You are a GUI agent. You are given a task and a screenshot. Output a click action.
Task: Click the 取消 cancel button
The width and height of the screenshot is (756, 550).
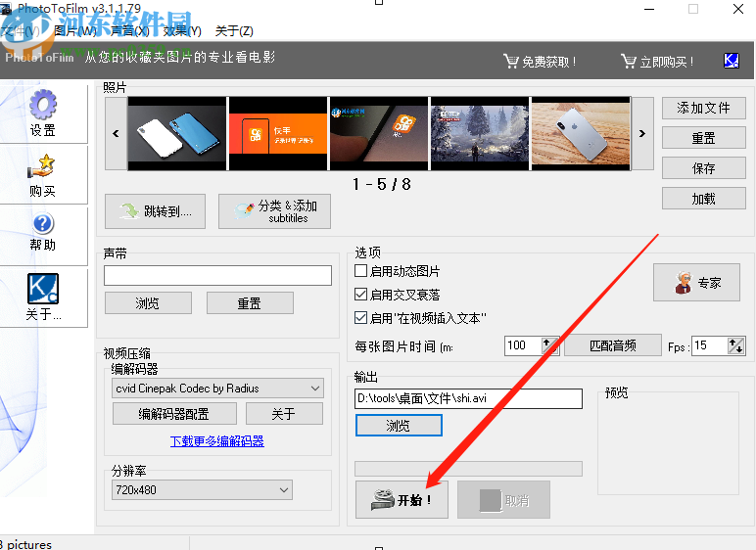coord(503,499)
